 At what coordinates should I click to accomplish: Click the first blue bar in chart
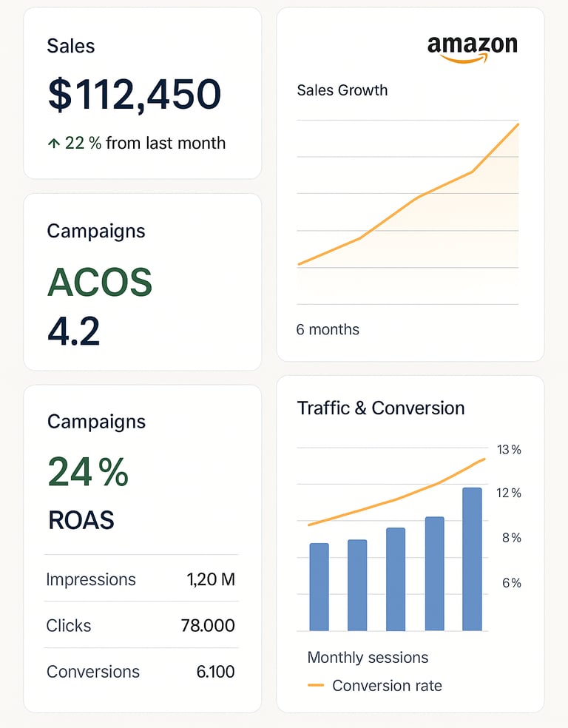click(x=319, y=587)
